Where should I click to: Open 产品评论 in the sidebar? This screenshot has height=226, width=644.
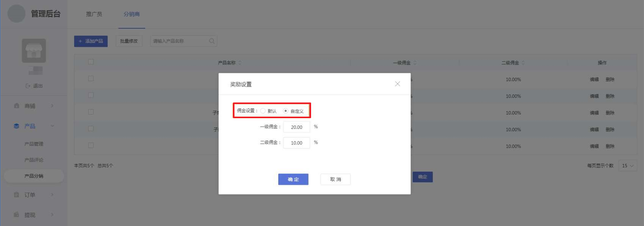click(x=34, y=160)
